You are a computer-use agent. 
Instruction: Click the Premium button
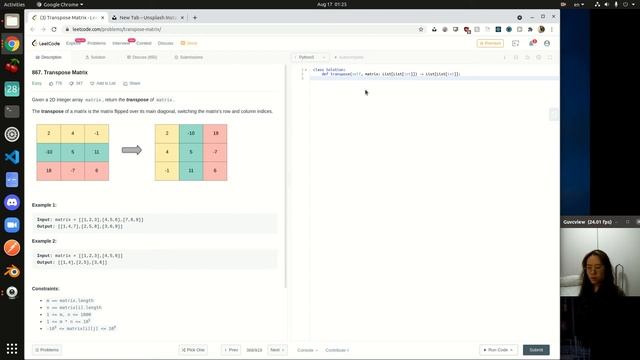[x=490, y=43]
